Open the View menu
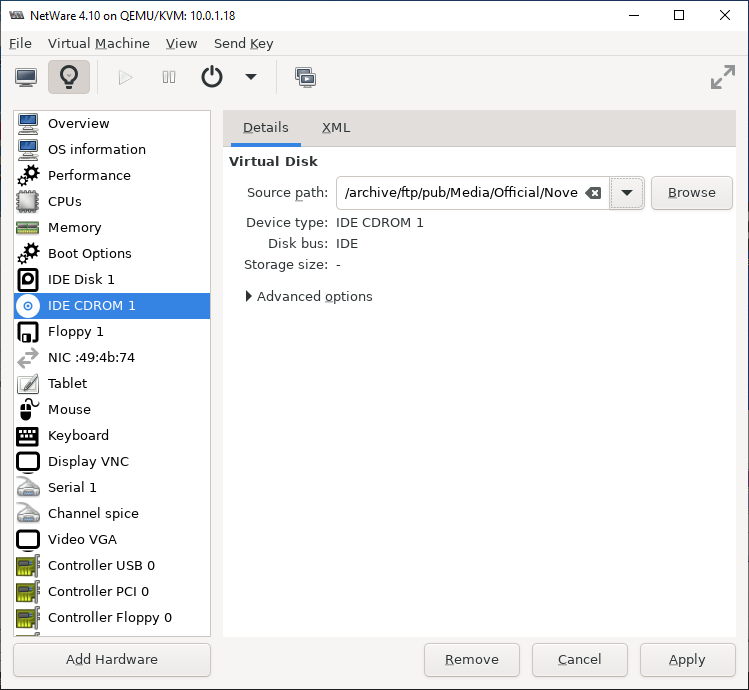749x690 pixels. pos(182,43)
